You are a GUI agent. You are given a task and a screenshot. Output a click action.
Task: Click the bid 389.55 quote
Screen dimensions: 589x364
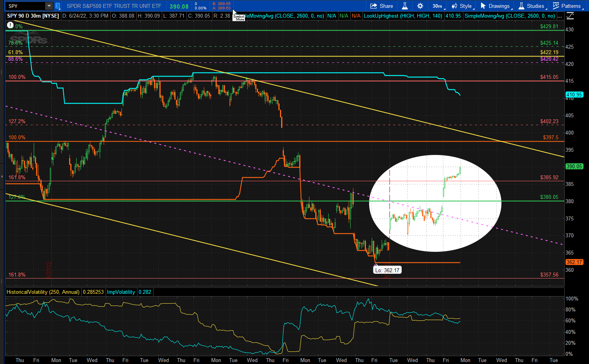coord(221,4)
